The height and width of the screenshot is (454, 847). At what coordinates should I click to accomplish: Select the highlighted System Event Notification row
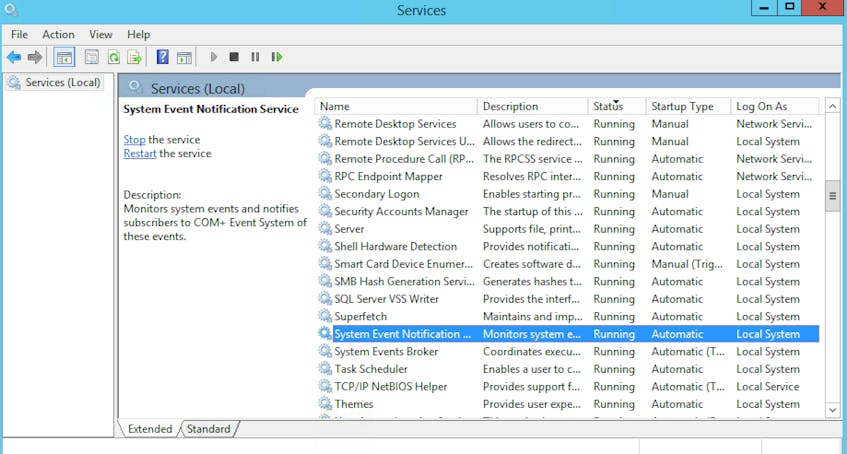(568, 334)
